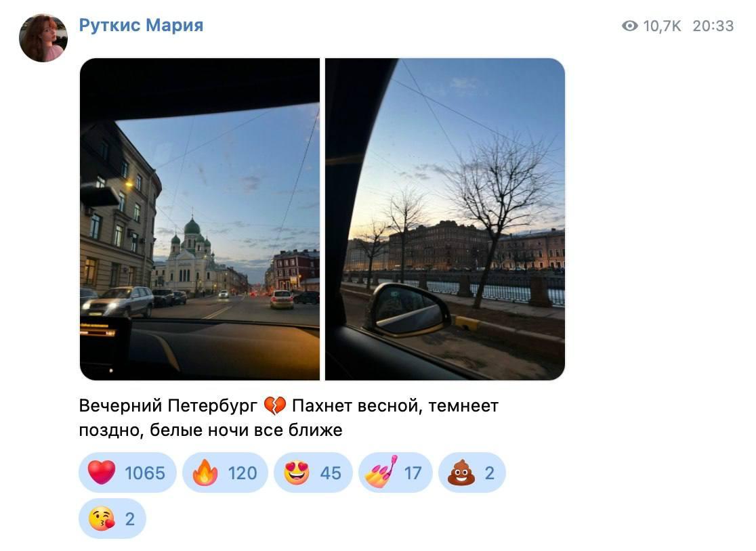Tap the poop emoji reaction
The width and height of the screenshot is (756, 551).
(x=461, y=472)
